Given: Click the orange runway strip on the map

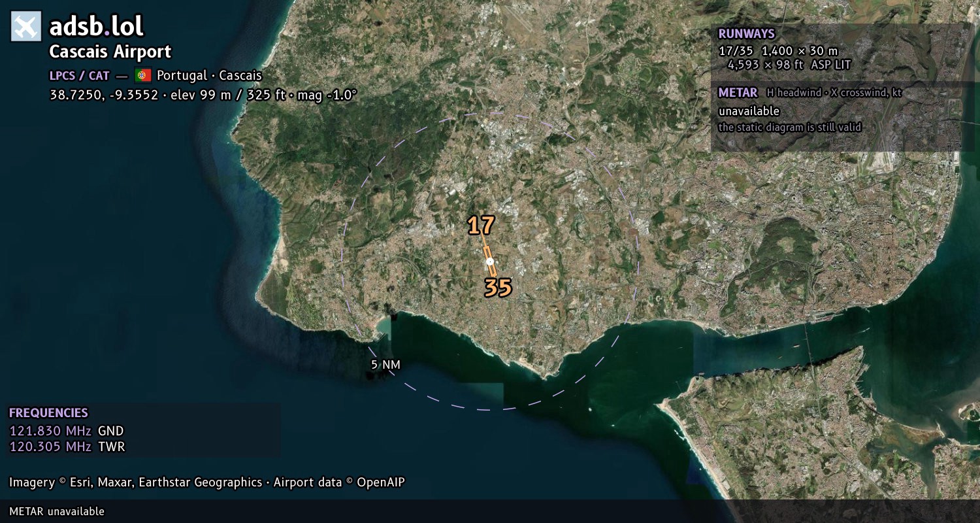Looking at the screenshot, I should pyautogui.click(x=490, y=261).
